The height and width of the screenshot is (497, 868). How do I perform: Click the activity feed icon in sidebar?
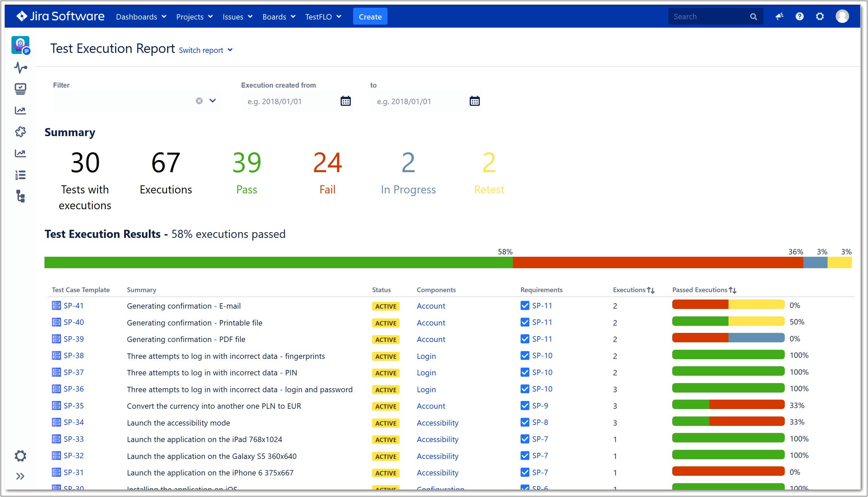pyautogui.click(x=20, y=67)
